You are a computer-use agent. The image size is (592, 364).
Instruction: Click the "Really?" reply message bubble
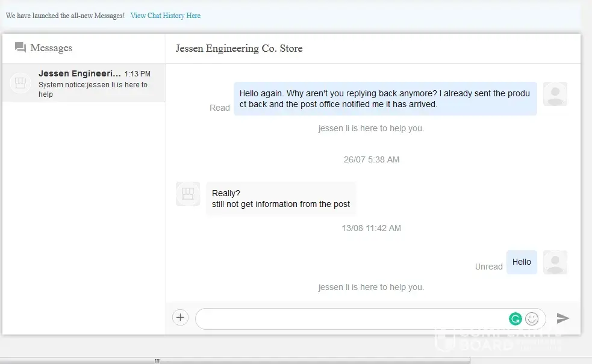pos(281,199)
